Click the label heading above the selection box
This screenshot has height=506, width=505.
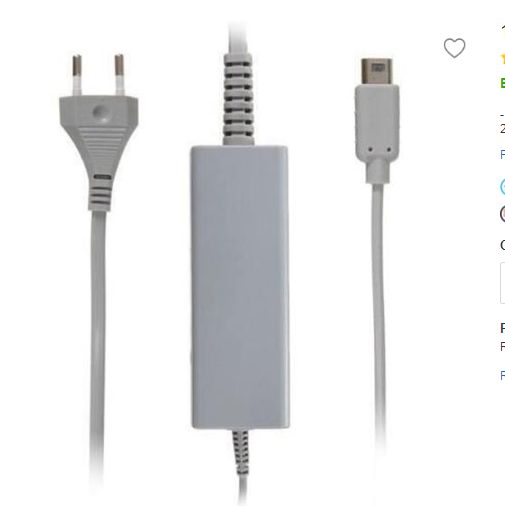pyautogui.click(x=503, y=245)
